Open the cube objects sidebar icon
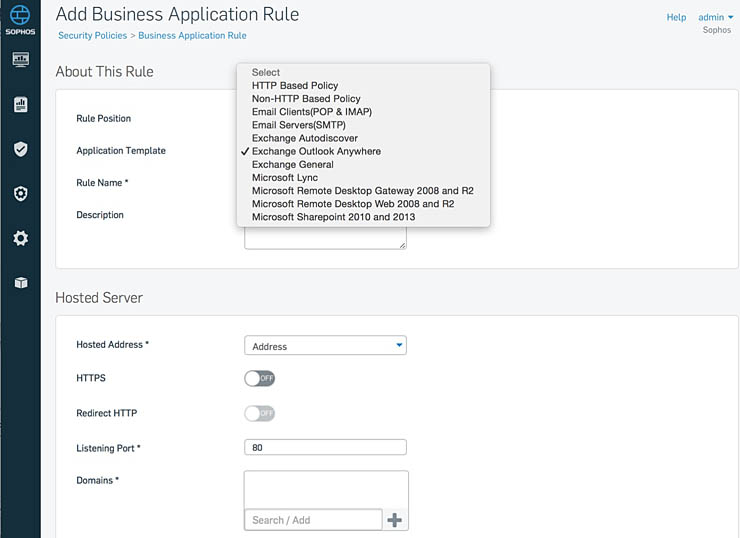 (20, 283)
